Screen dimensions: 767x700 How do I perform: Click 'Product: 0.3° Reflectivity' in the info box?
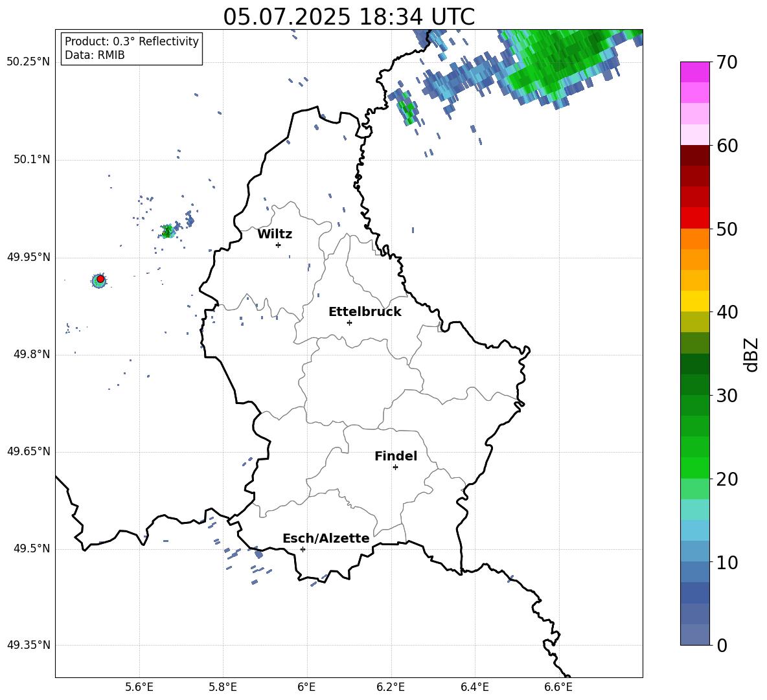pyautogui.click(x=132, y=41)
